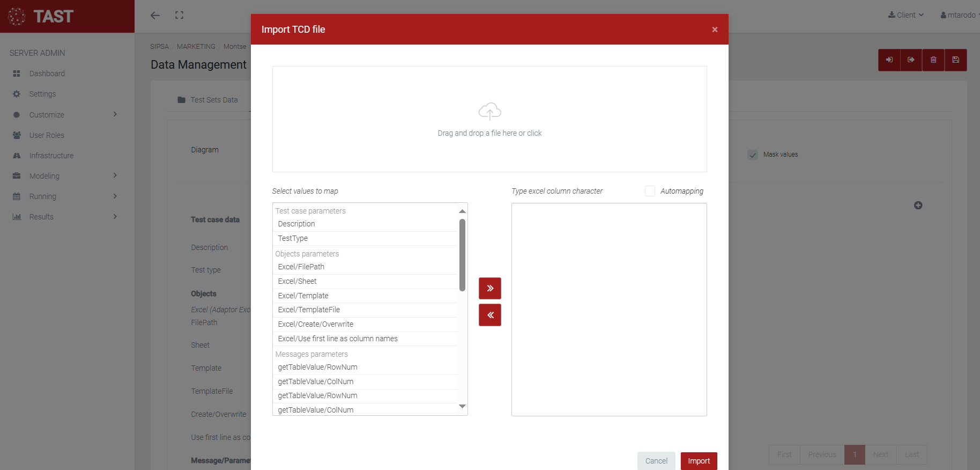Expand the Customize sidebar menu
Screen dimensions: 980x470
tap(64, 115)
